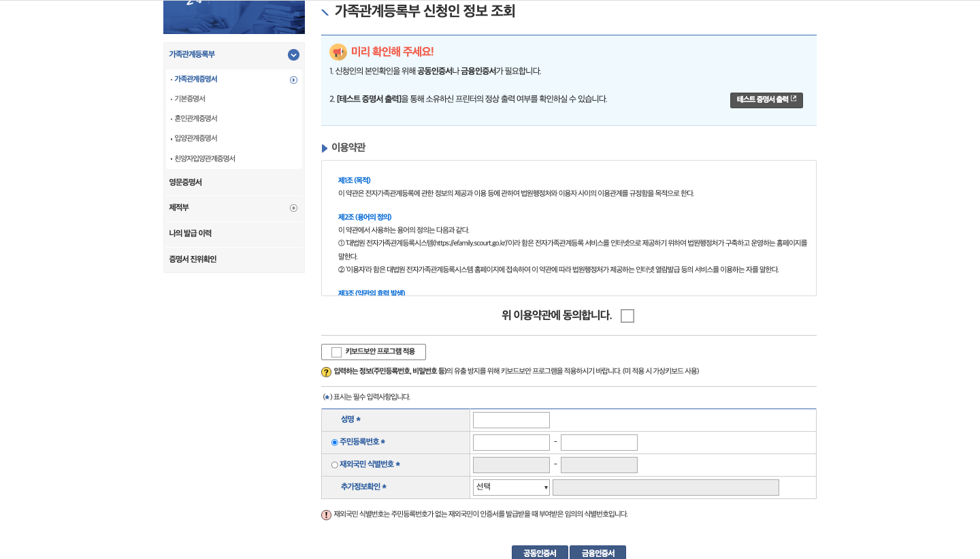Select 혼인관계증명서 menu item
This screenshot has width=980, height=559.
coord(196,118)
